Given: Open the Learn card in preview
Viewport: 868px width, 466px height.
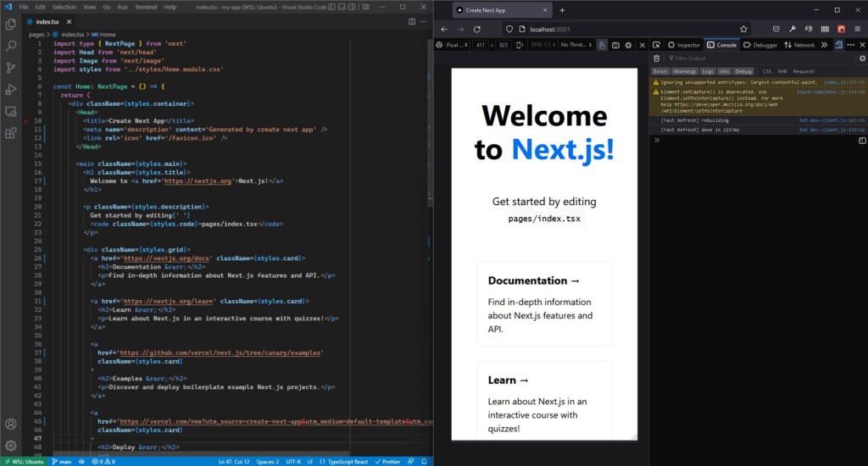Looking at the screenshot, I should 545,401.
